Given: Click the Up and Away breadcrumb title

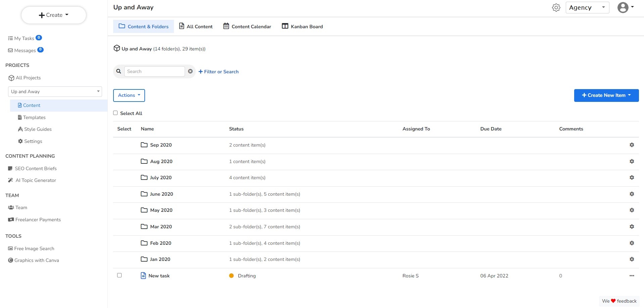Looking at the screenshot, I should coord(137,49).
